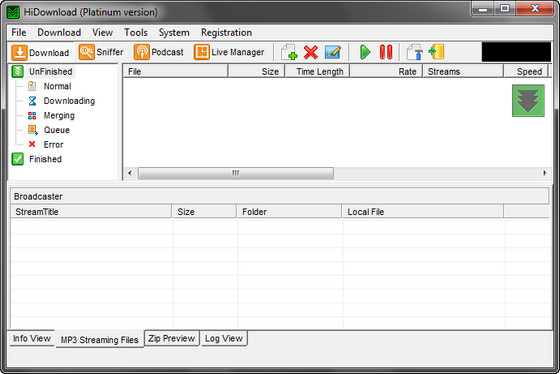Click the green UnFinished folder icon
560x374 pixels.
18,71
